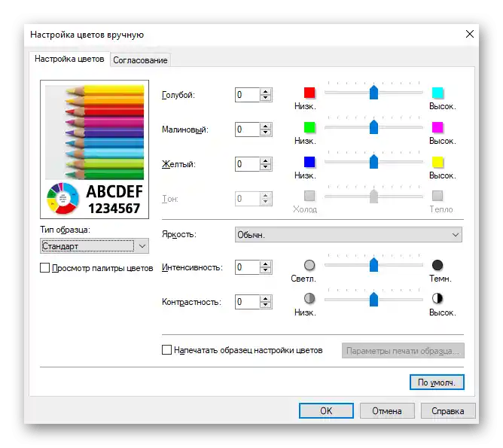Click the Желтый slider thumb
503x448 pixels.
click(x=373, y=162)
